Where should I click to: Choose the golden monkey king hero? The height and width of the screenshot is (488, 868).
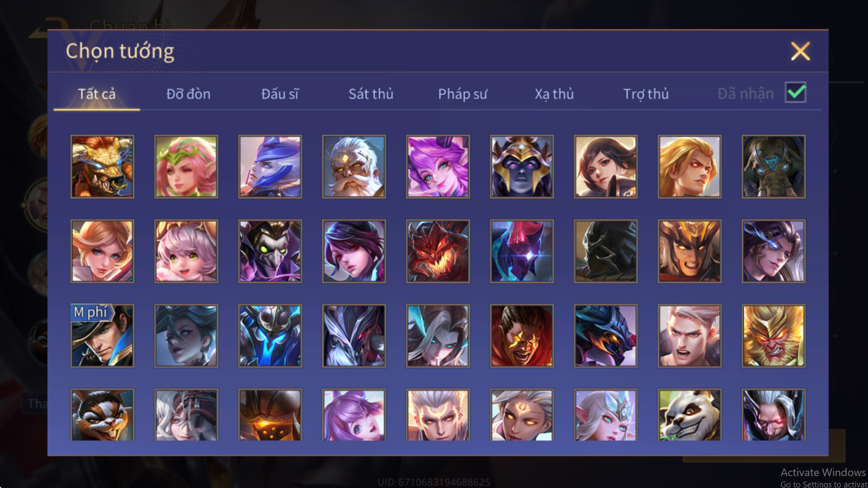point(774,336)
